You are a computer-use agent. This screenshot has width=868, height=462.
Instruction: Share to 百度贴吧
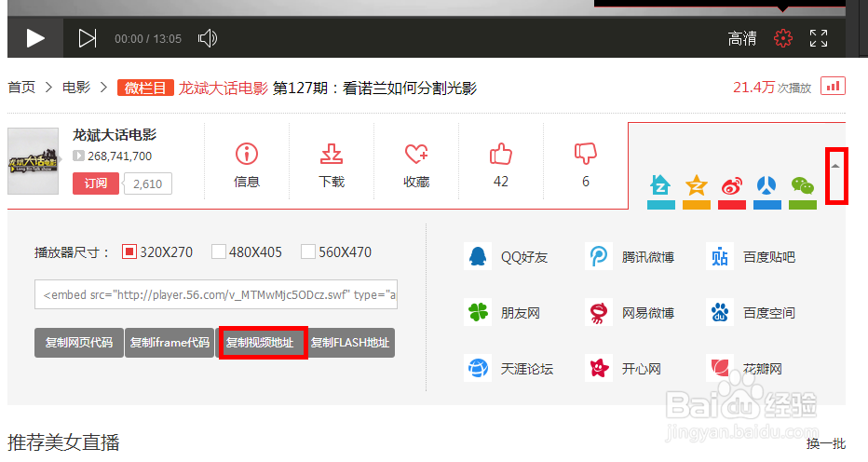(751, 257)
